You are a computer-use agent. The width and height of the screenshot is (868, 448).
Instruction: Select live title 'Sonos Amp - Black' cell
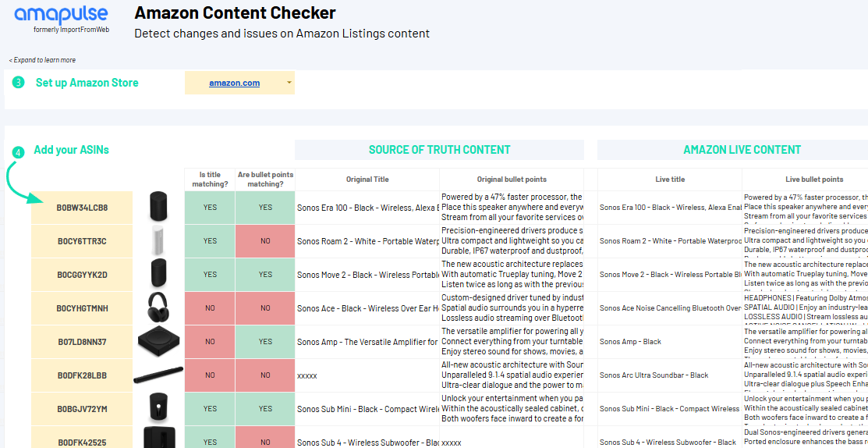tap(670, 342)
